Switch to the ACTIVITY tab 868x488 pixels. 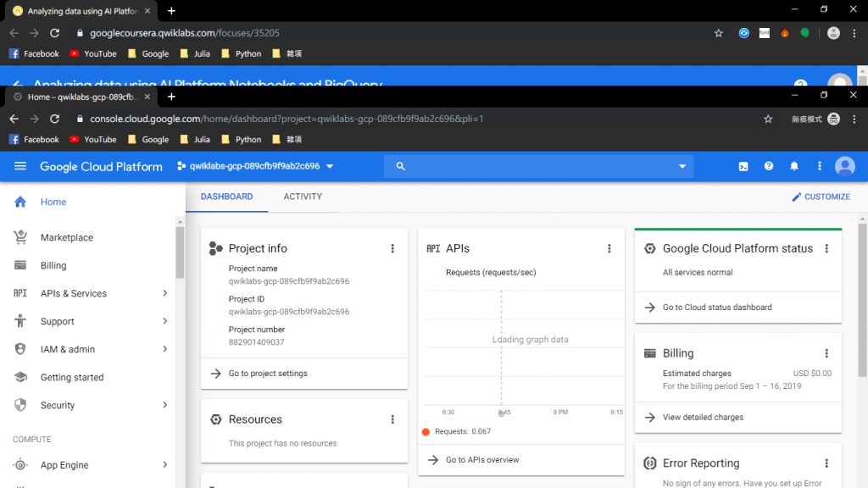click(303, 197)
